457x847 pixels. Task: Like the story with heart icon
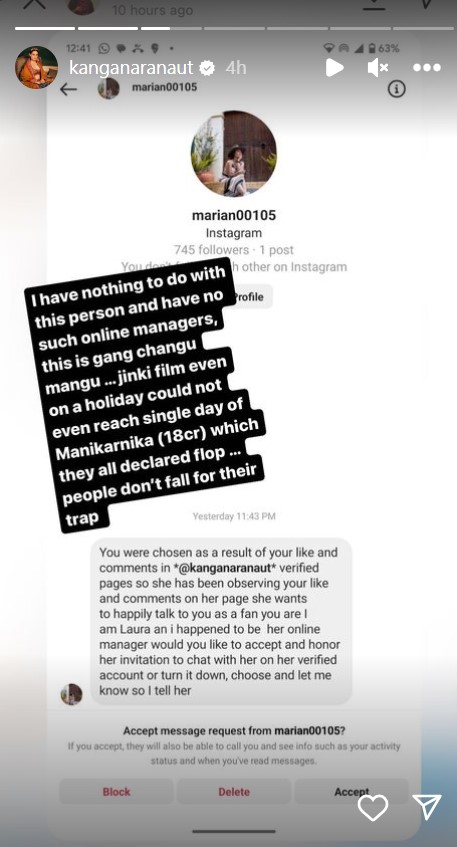point(373,808)
